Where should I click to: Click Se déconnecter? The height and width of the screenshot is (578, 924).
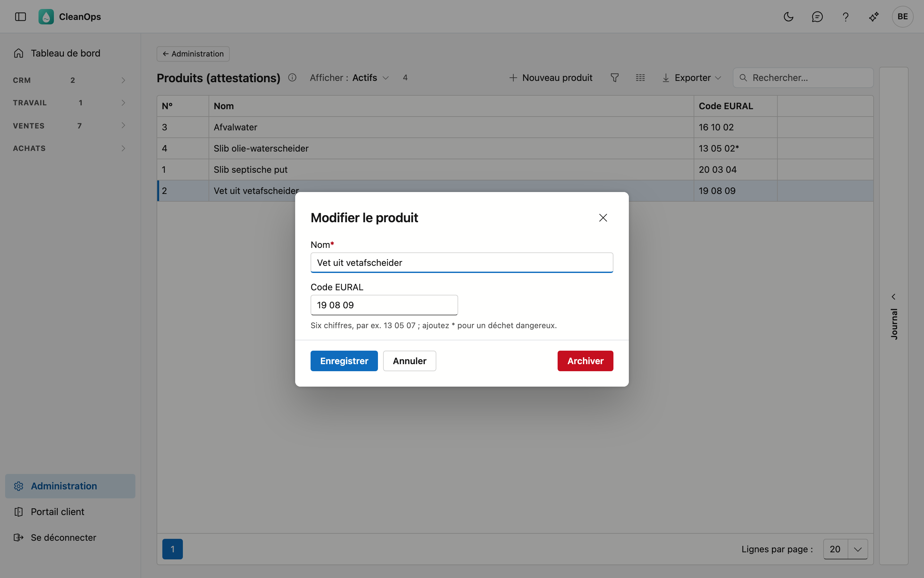70,537
